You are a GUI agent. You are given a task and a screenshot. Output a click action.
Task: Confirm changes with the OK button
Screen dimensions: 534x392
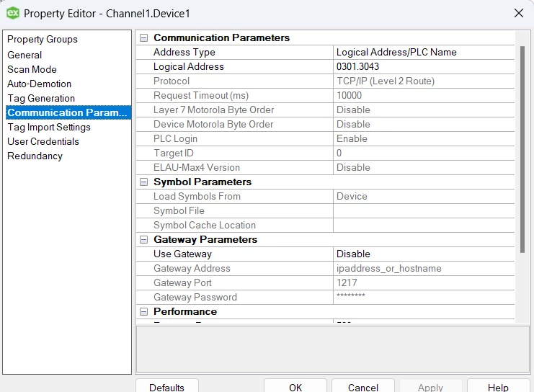pyautogui.click(x=295, y=387)
